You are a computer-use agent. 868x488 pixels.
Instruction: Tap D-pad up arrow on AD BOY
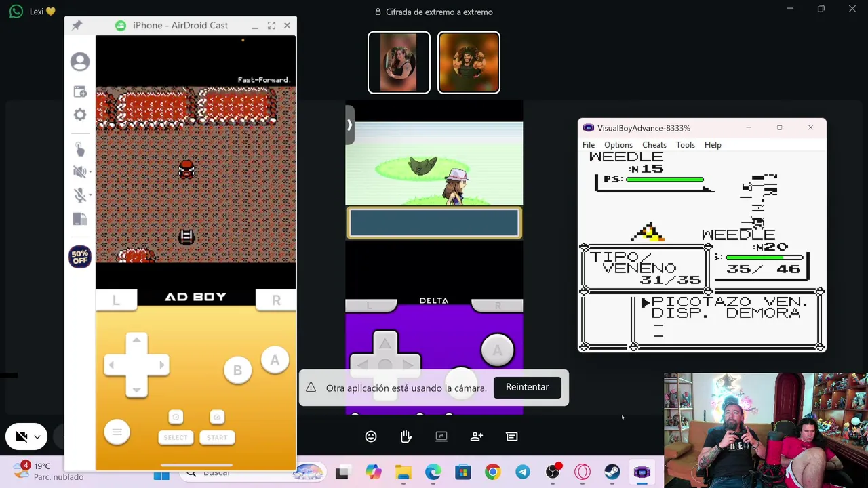[136, 341]
